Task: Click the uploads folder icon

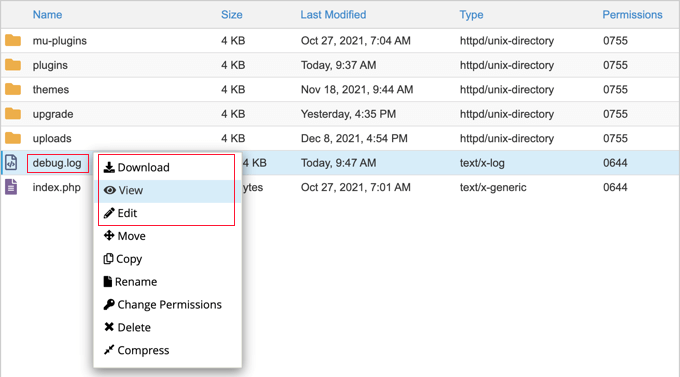Action: pos(13,138)
